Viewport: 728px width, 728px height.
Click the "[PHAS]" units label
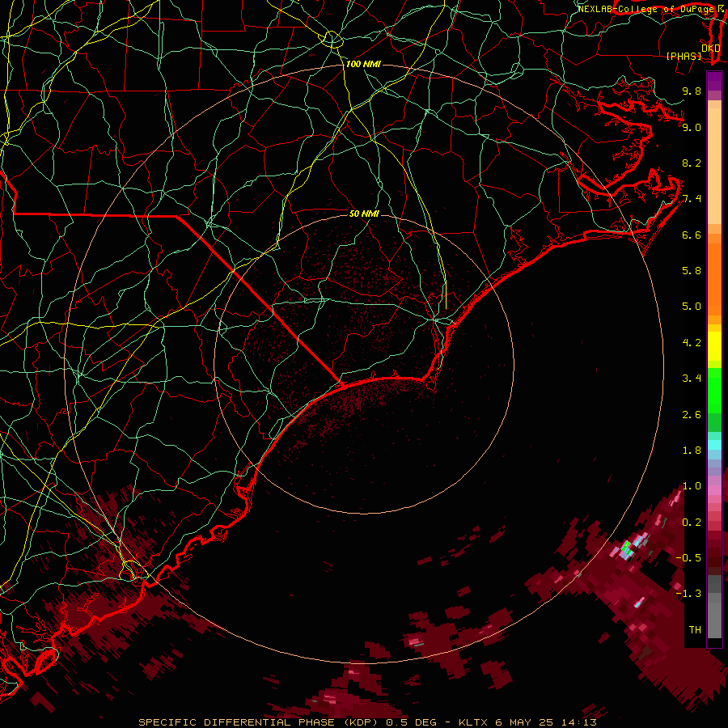tap(684, 57)
